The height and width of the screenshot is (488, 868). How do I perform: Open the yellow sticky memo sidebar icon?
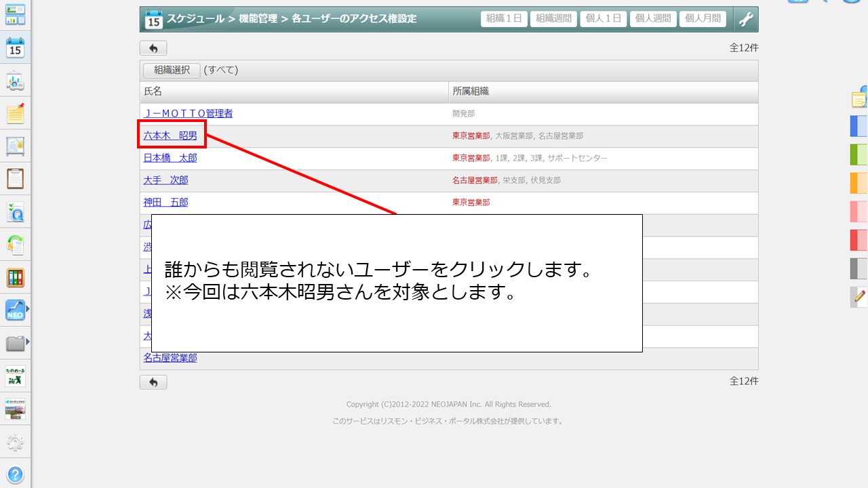[15, 114]
